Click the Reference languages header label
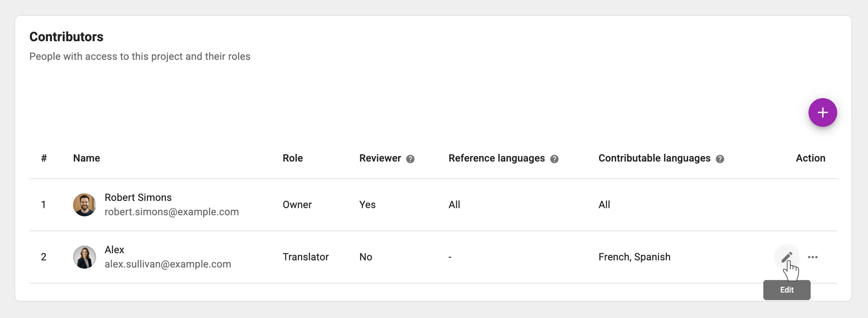 496,158
